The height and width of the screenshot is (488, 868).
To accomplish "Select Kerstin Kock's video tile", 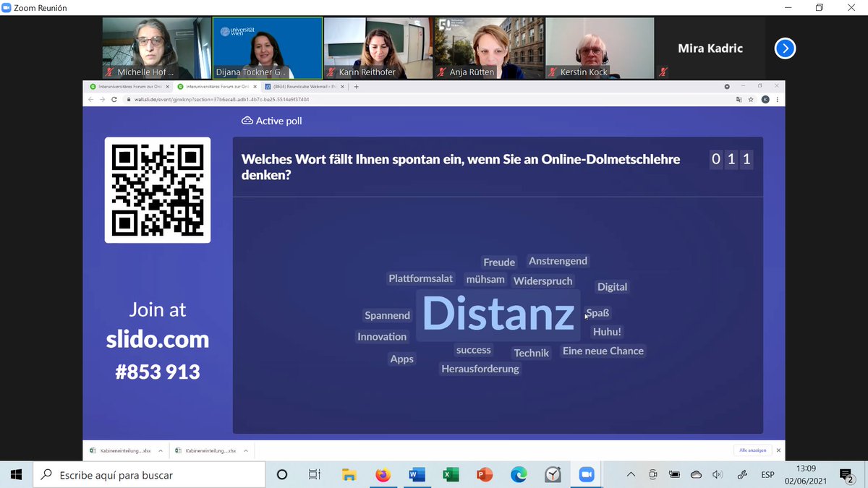I will tap(600, 48).
